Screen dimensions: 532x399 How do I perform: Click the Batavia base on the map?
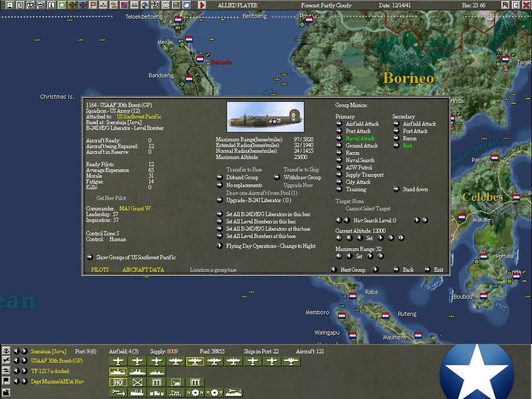point(200,60)
